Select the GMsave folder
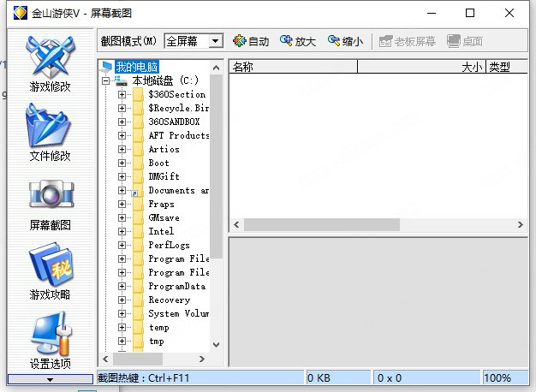 coord(164,217)
